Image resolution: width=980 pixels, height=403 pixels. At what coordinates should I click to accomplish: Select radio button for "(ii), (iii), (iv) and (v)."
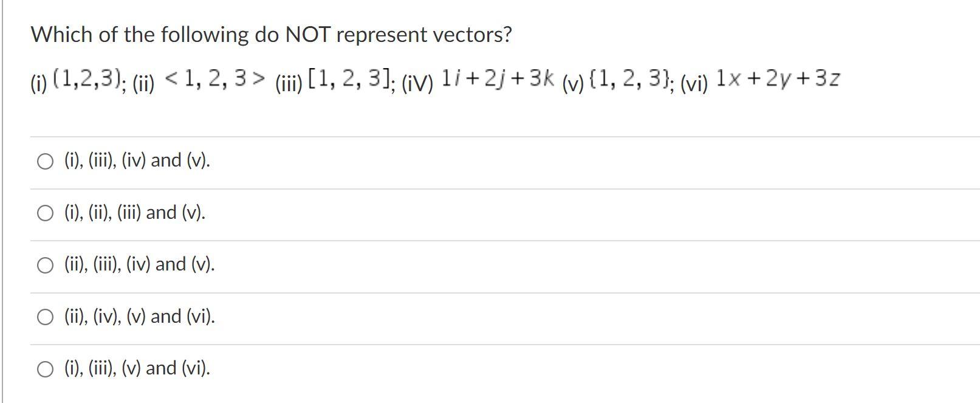[45, 264]
